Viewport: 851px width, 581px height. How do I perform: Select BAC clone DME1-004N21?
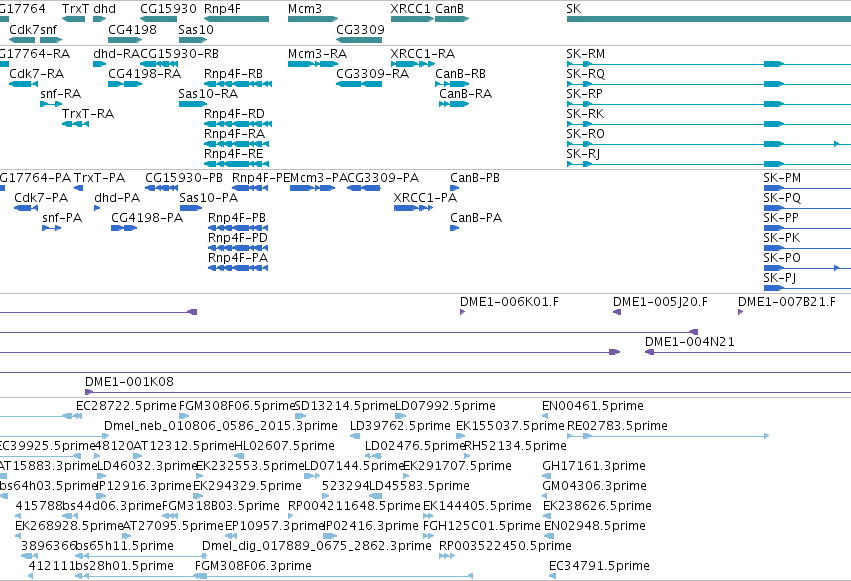click(x=689, y=342)
